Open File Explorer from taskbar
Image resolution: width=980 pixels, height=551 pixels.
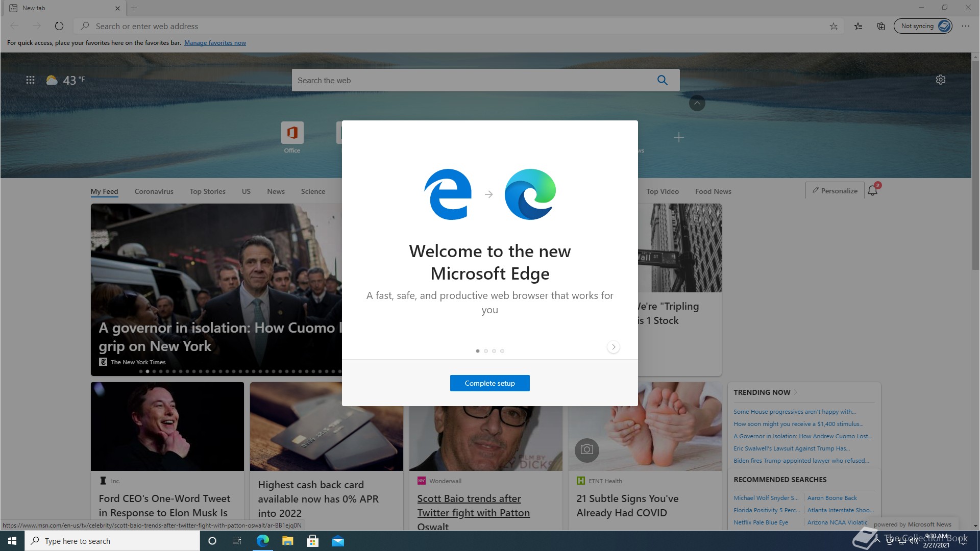(x=288, y=541)
